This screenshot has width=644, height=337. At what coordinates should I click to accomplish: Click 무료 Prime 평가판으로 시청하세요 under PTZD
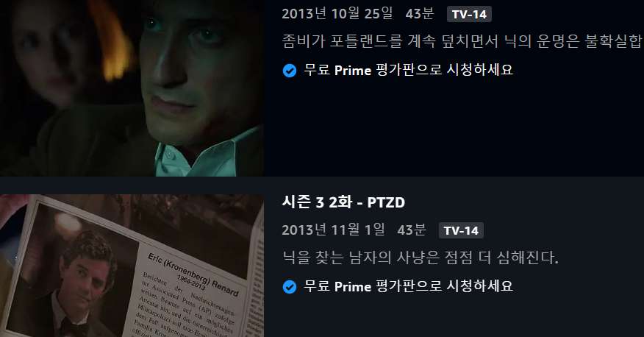click(x=408, y=286)
